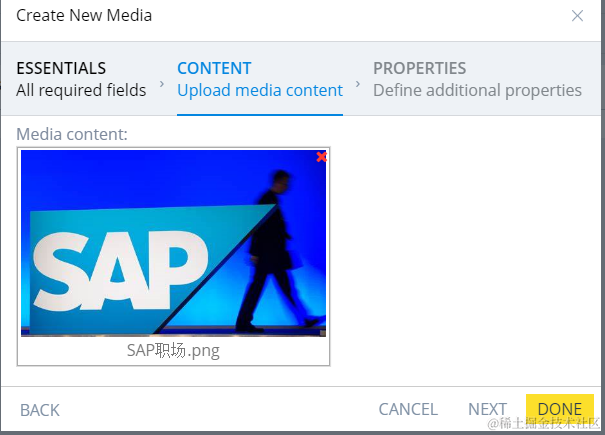Click chevron between Essentials and Content

162,83
